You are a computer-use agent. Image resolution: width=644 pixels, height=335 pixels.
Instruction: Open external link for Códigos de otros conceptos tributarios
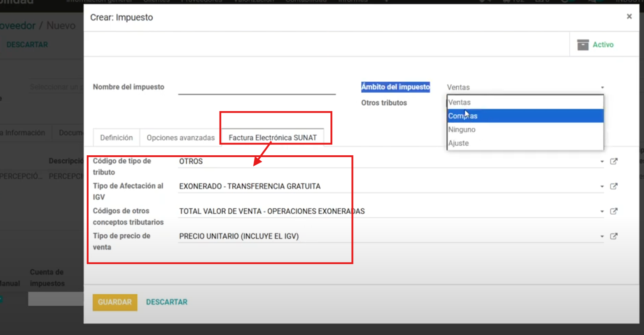[x=614, y=211]
